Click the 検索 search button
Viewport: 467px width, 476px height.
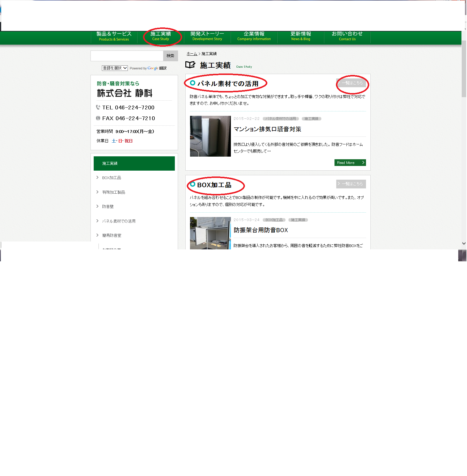click(x=170, y=56)
